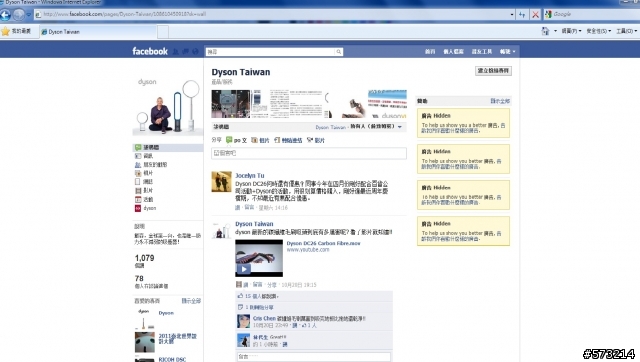This screenshot has height=362, width=640.
Task: Open Jocelyn Tu's avatar thumbnail
Action: pyautogui.click(x=221, y=182)
